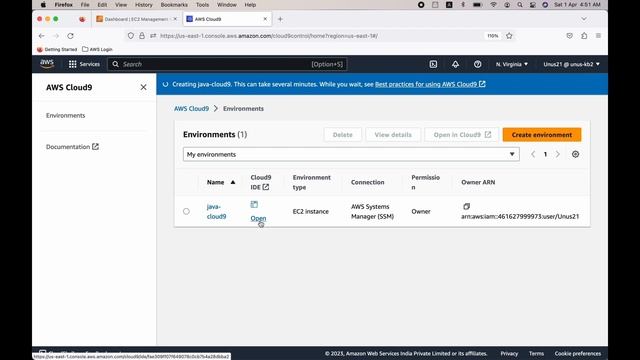Viewport: 640px width, 360px height.
Task: Open the java-cloud9 environment link
Action: 216,211
